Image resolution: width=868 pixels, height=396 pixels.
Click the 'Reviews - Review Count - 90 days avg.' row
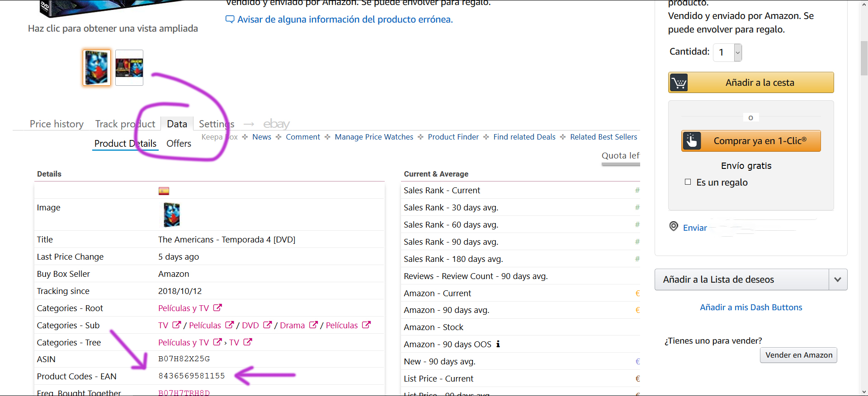520,276
